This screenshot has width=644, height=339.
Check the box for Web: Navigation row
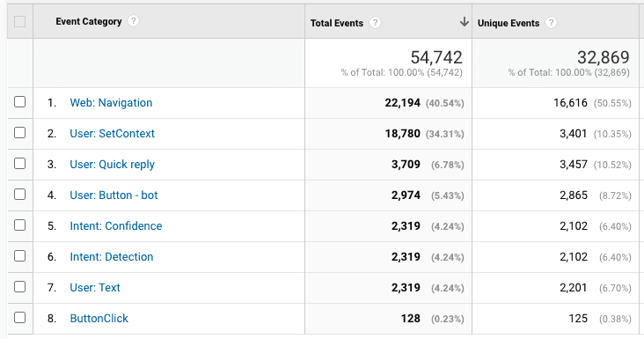[x=19, y=101]
